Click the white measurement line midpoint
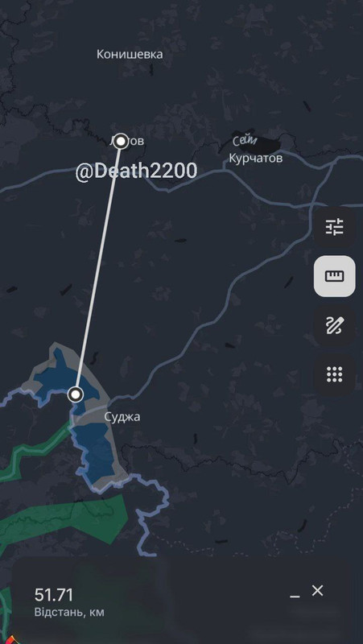The height and width of the screenshot is (644, 363). pyautogui.click(x=98, y=268)
